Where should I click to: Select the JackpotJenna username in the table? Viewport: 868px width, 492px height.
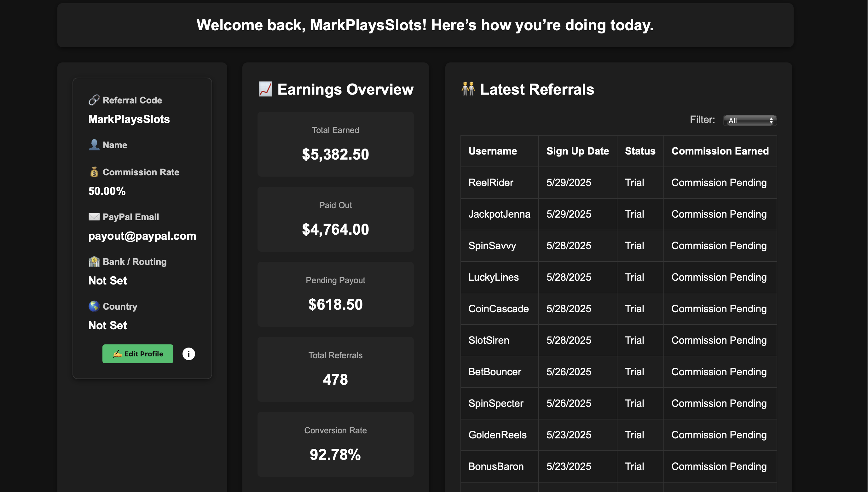[x=499, y=214]
